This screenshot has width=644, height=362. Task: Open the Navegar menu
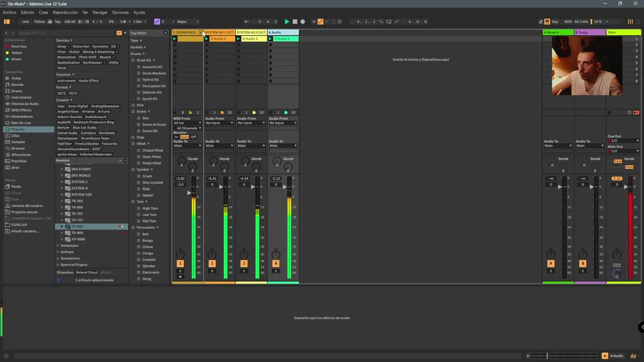(100, 12)
